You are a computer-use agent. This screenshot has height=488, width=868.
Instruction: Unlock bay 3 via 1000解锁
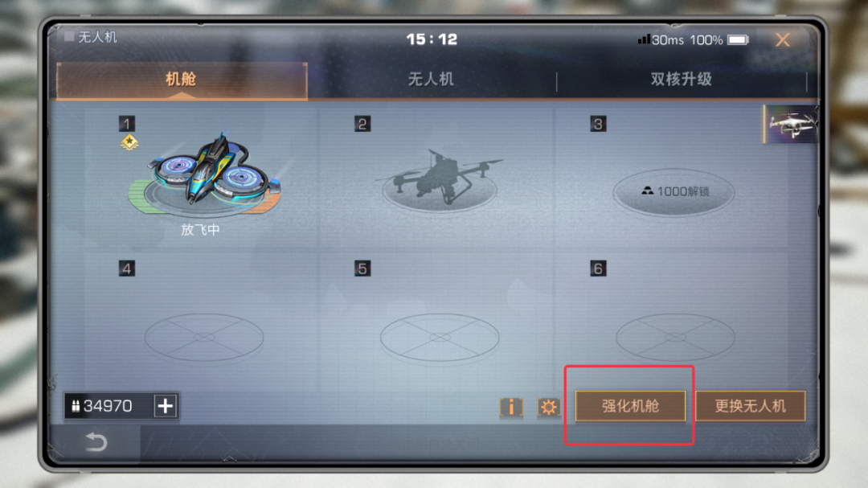(674, 191)
